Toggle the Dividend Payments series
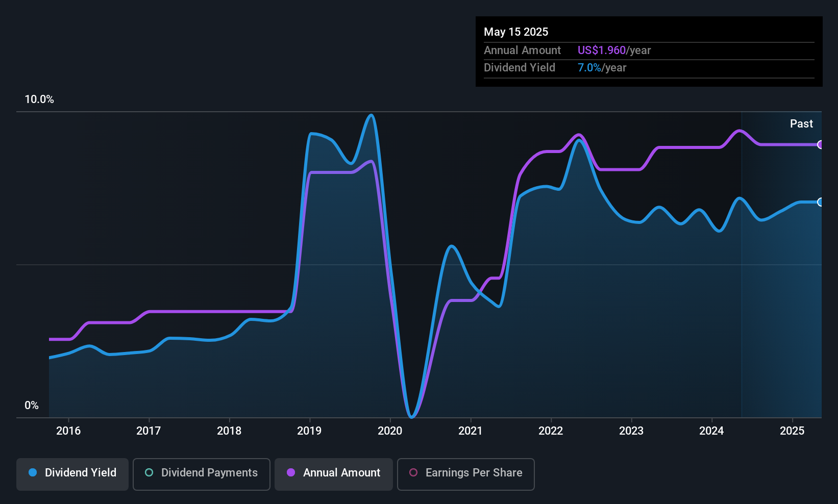This screenshot has height=504, width=838. pos(202,474)
